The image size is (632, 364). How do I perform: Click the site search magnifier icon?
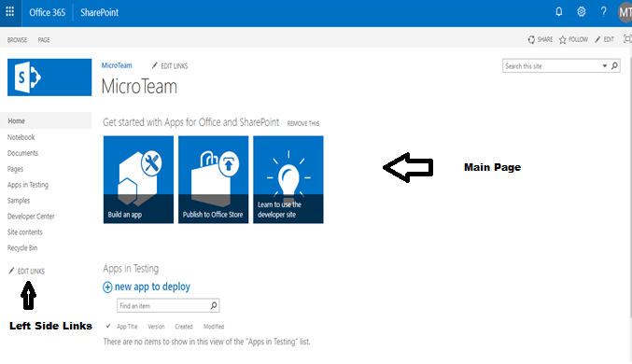pyautogui.click(x=614, y=65)
